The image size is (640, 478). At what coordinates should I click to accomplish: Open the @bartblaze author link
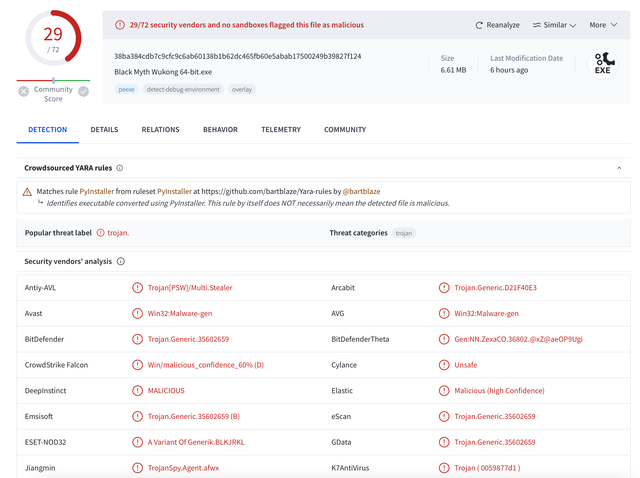(361, 191)
